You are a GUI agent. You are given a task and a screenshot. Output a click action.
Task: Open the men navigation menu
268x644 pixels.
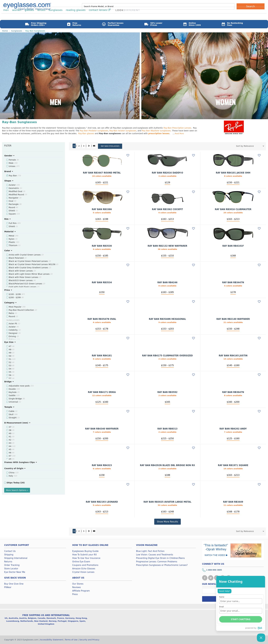6,10
